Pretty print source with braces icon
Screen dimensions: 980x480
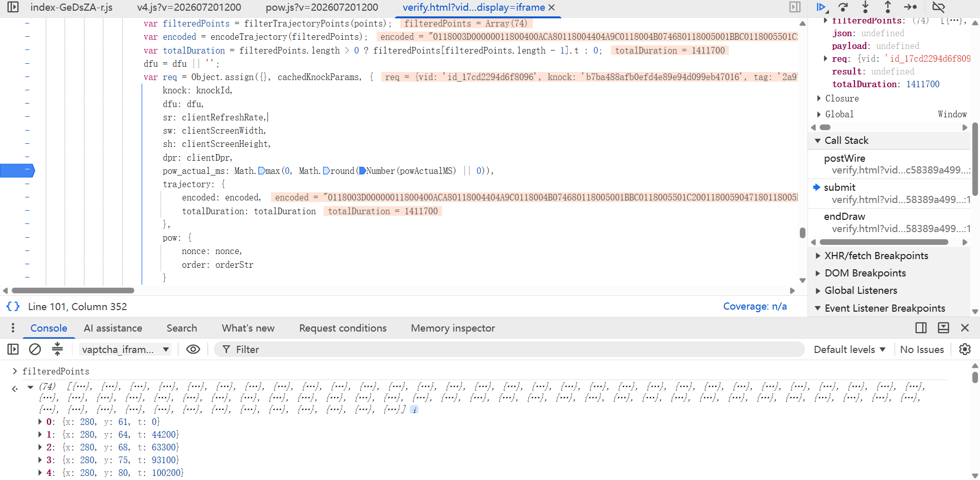(x=13, y=306)
